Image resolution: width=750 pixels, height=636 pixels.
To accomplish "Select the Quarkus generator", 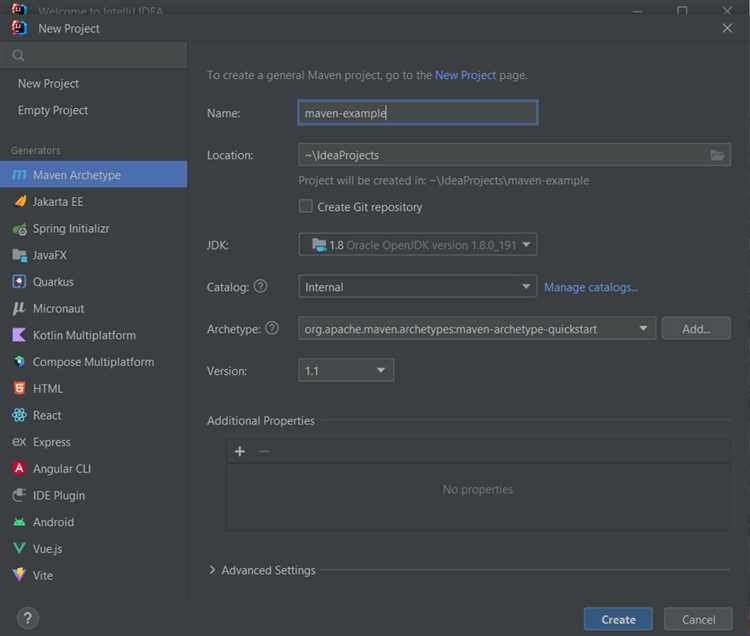I will (x=94, y=282).
